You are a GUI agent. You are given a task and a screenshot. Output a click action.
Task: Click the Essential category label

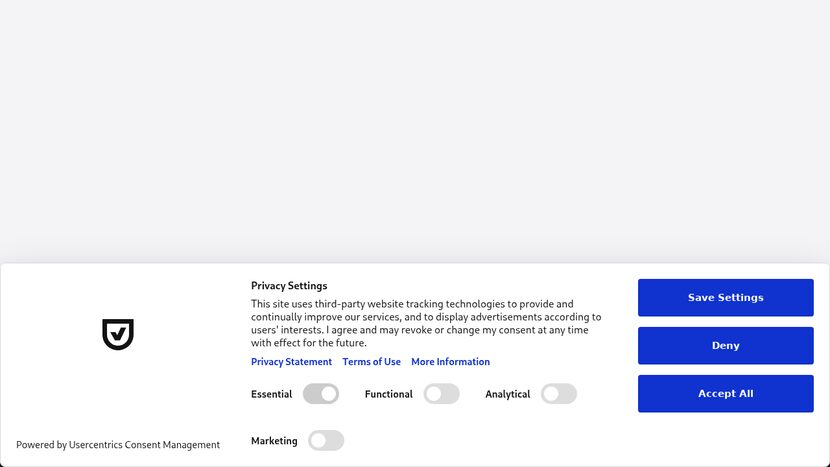(x=271, y=394)
